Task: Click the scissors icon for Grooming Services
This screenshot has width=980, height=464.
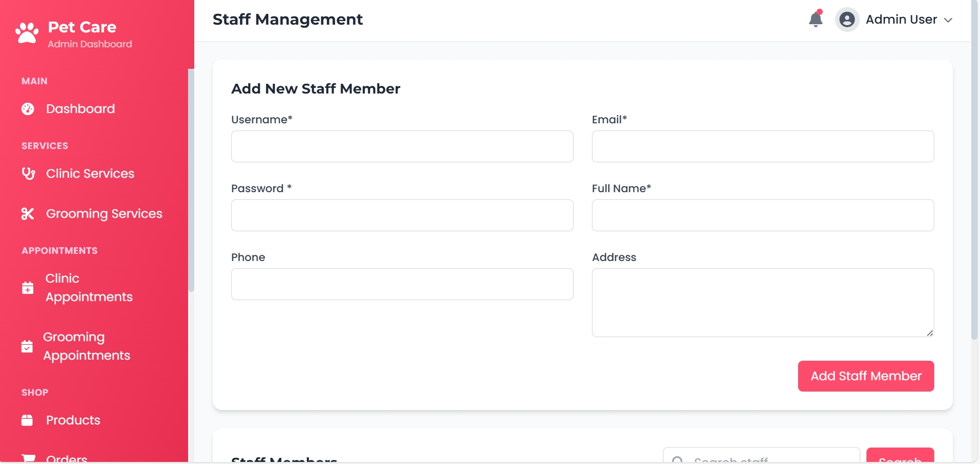Action: pos(28,214)
